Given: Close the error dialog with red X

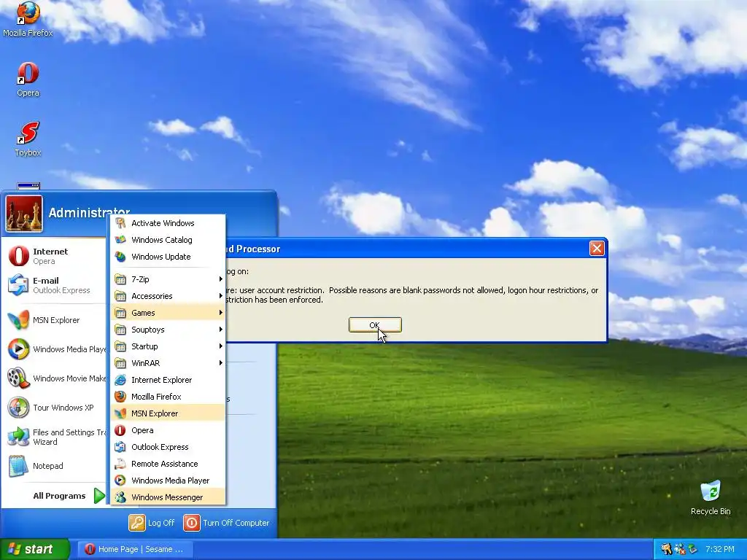Looking at the screenshot, I should click(x=597, y=248).
